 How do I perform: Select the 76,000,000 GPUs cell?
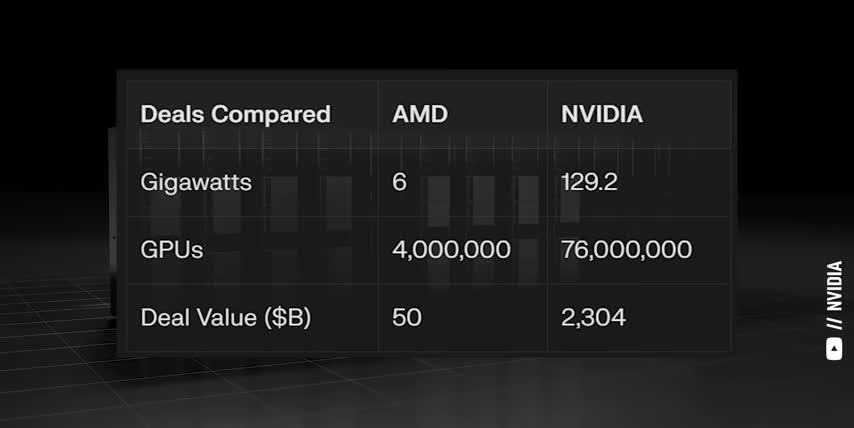point(627,250)
